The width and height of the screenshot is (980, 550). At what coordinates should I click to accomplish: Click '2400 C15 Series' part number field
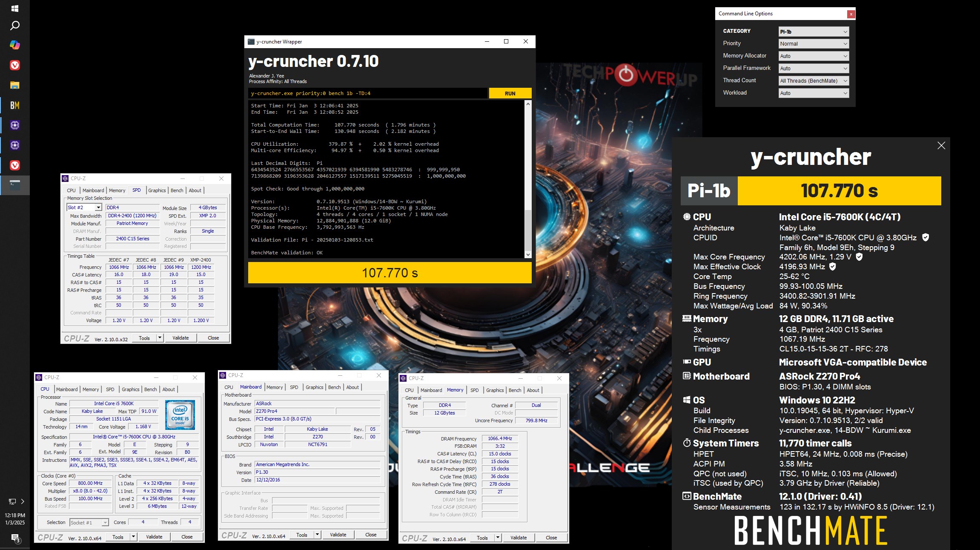tap(132, 239)
